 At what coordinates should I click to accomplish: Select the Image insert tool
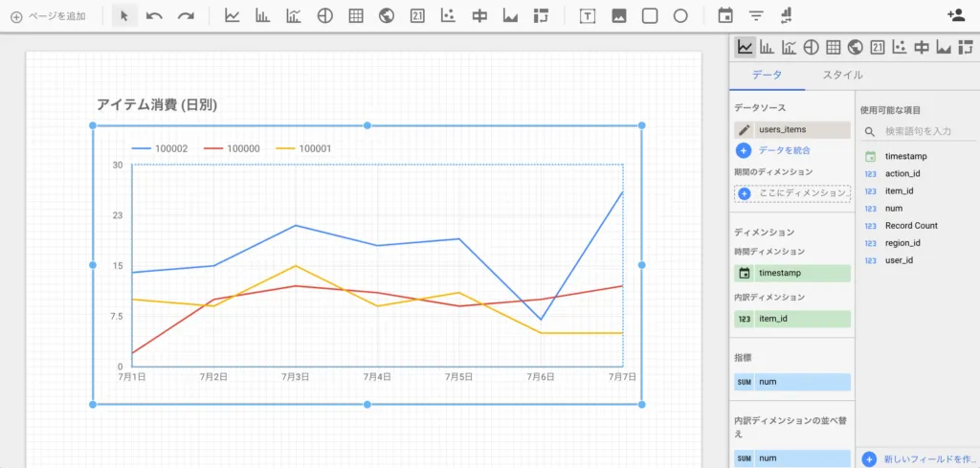click(619, 16)
